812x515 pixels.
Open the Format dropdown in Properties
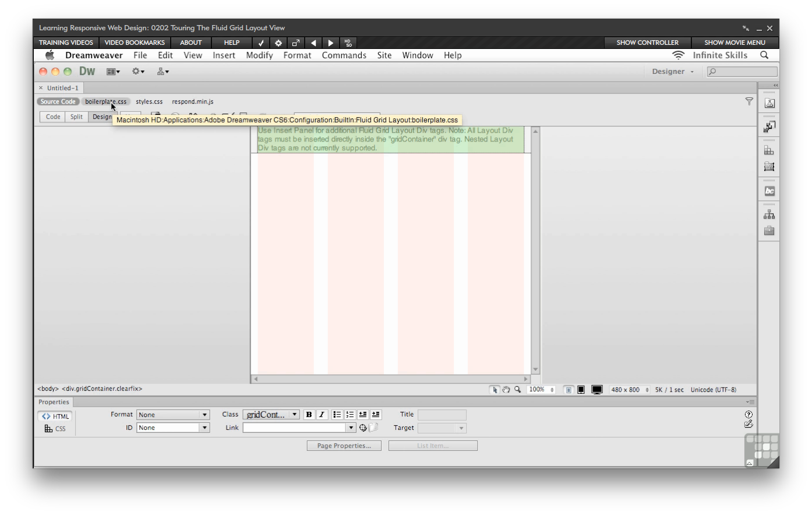coord(173,415)
